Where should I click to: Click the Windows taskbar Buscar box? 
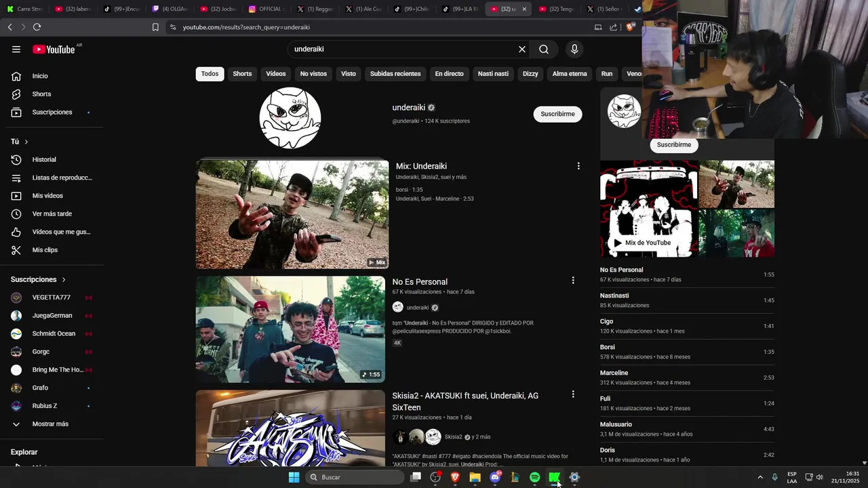point(354,477)
